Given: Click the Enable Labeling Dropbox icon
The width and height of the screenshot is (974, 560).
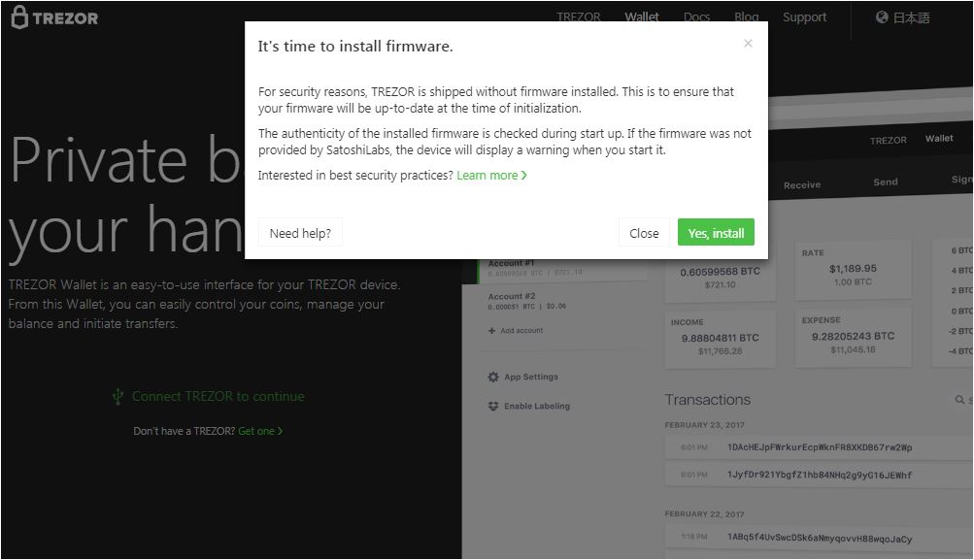Looking at the screenshot, I should click(x=493, y=406).
